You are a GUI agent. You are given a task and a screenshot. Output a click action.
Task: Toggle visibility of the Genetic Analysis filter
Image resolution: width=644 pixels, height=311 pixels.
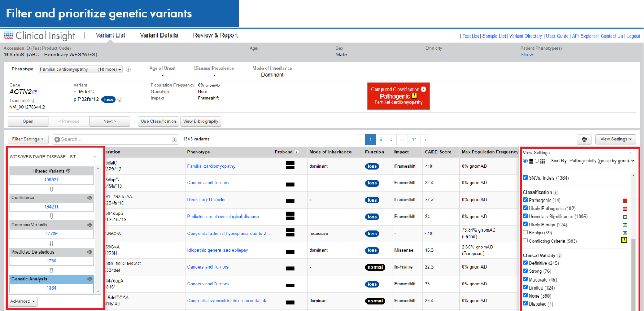pyautogui.click(x=90, y=279)
